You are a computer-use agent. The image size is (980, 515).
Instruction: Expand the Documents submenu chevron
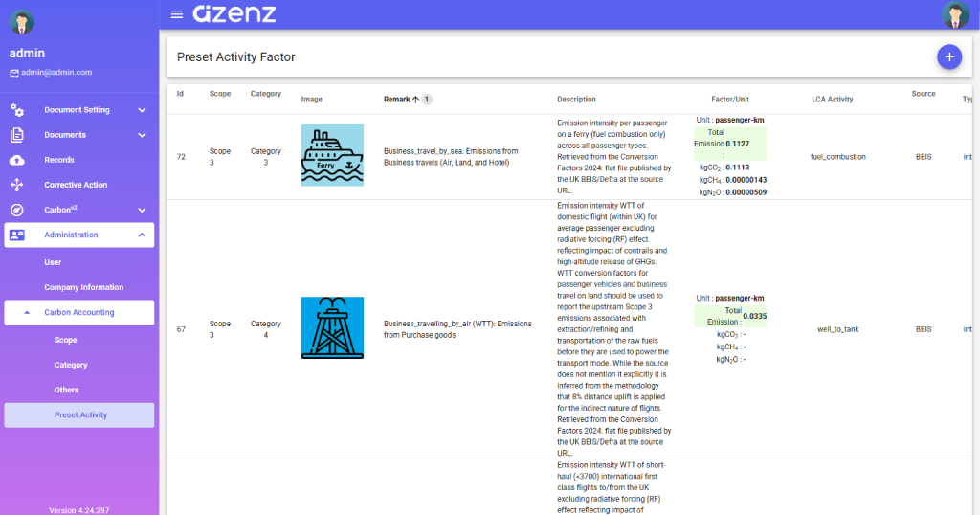(142, 135)
